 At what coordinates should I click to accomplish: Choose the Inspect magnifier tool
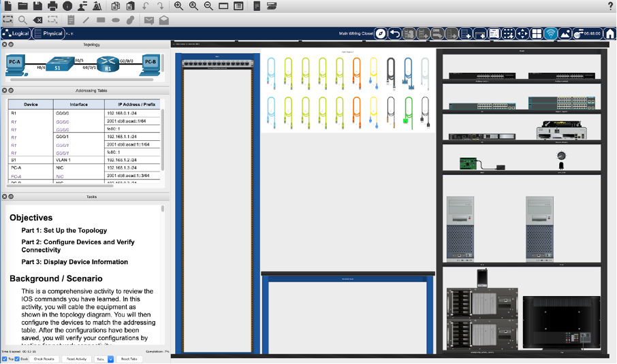click(23, 20)
